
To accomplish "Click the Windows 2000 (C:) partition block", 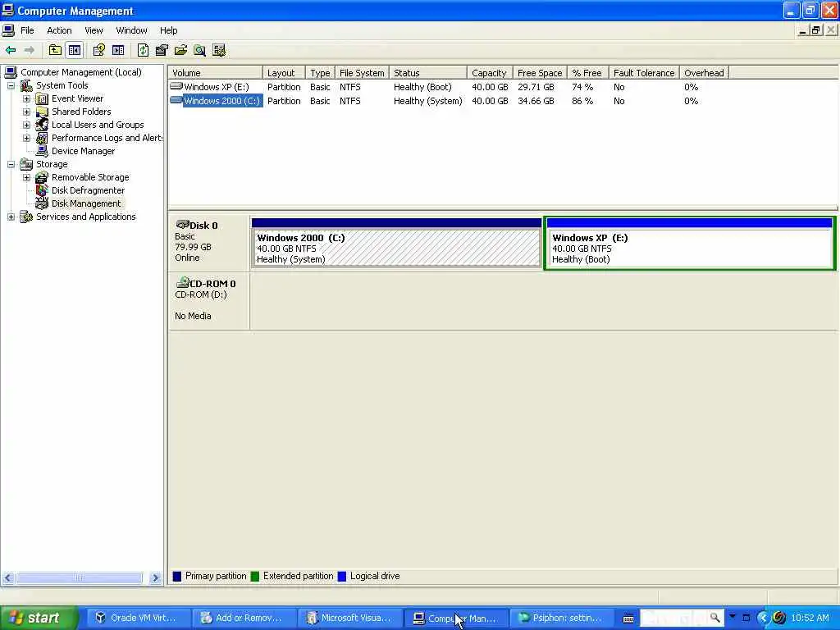I will click(x=396, y=242).
